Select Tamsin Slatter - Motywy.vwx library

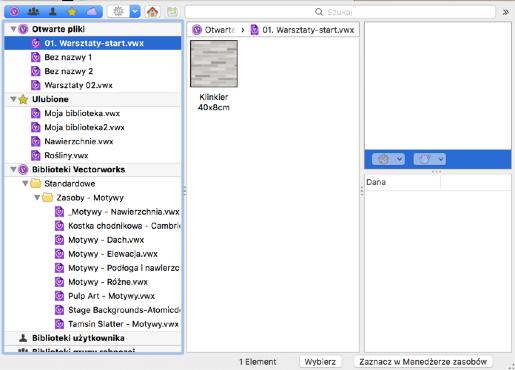93,324
